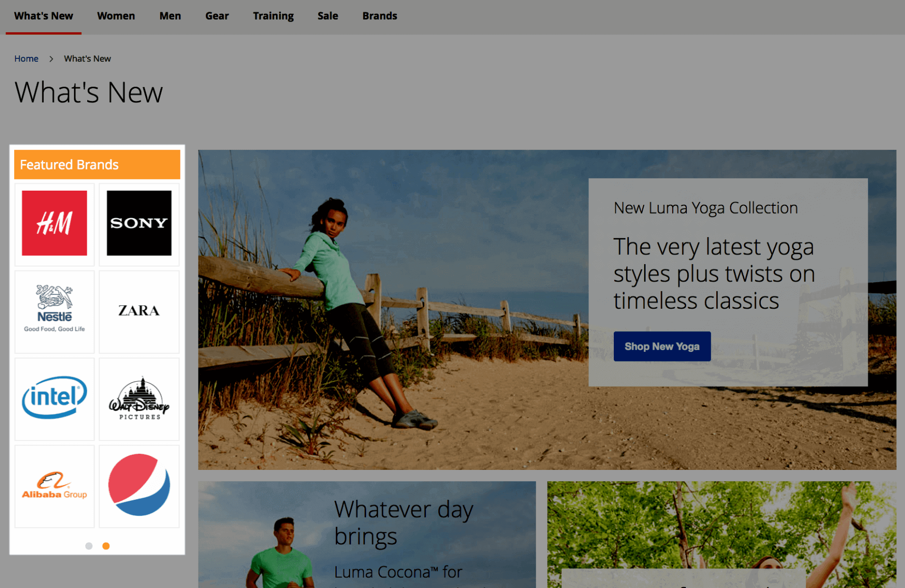Click the H&M brand logo
The height and width of the screenshot is (588, 905).
tap(54, 223)
